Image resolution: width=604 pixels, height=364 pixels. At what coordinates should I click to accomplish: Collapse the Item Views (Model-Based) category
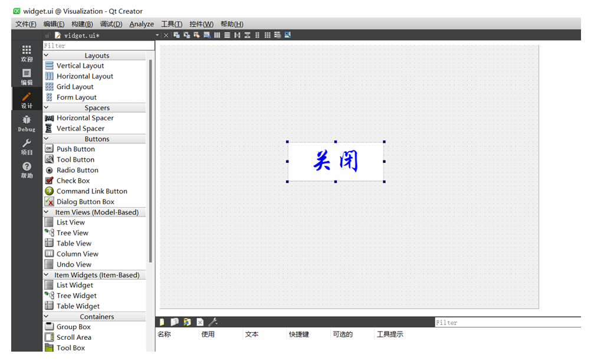[x=47, y=212]
